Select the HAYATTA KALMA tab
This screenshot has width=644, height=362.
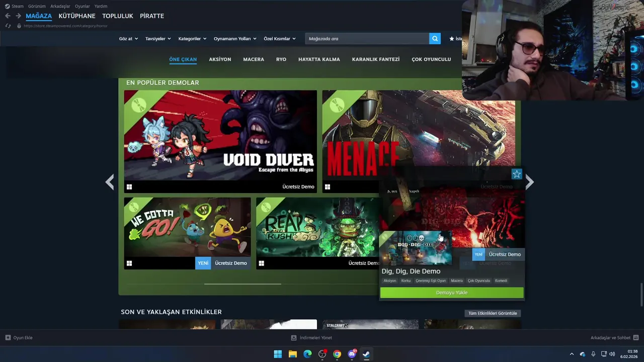pyautogui.click(x=319, y=59)
